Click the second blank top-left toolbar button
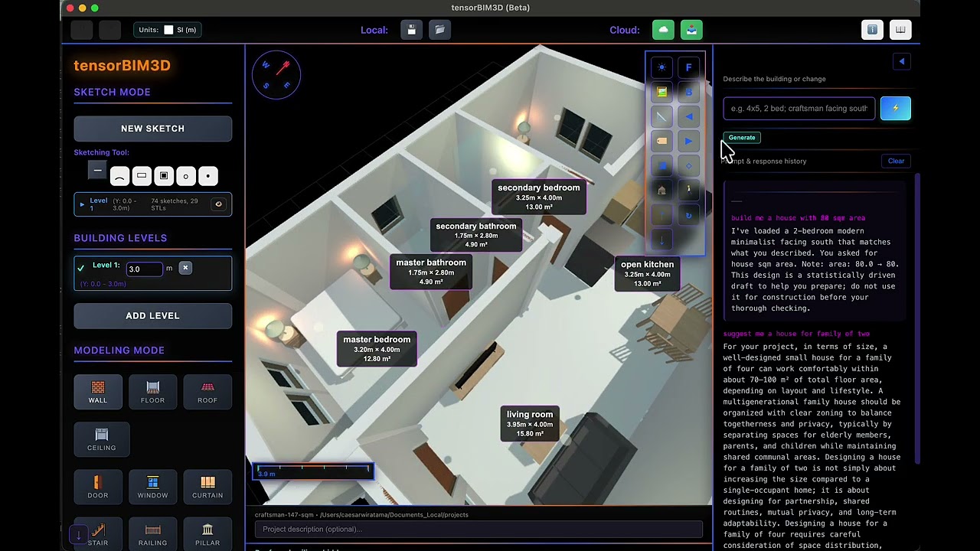This screenshot has height=551, width=980. [110, 30]
